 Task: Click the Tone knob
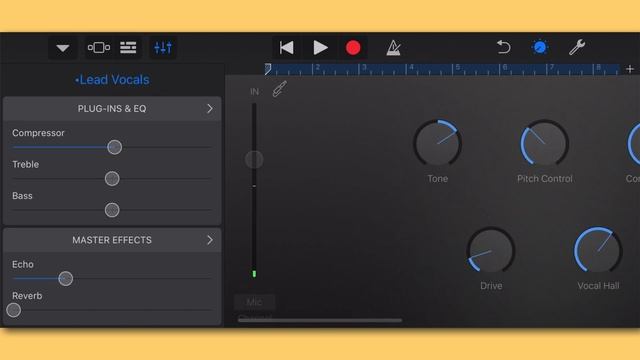438,143
